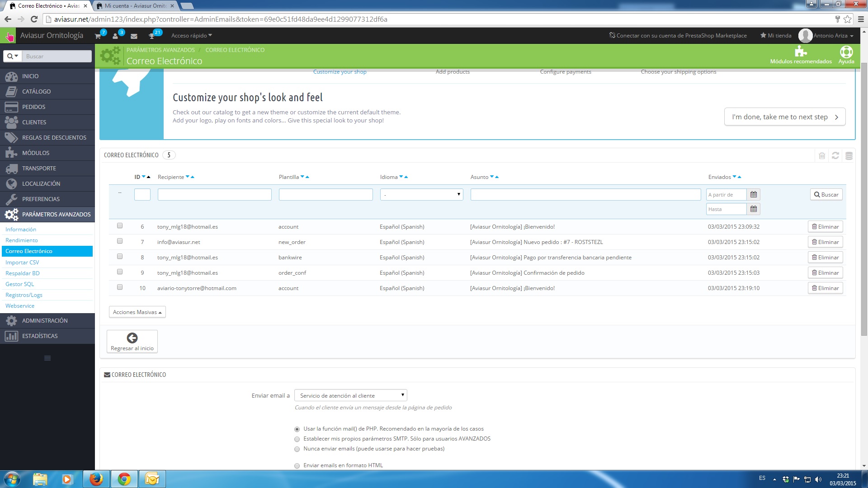Click 'I'm done, take me to next step'
868x488 pixels.
[784, 117]
